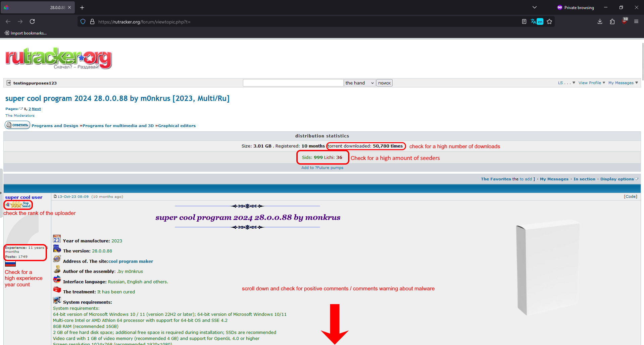Click the browser address bar URL
This screenshot has height=345, width=644.
(x=144, y=22)
